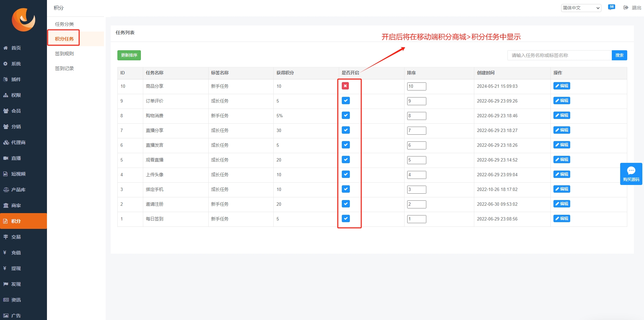Navigate to the 分销 distribution section
Image resolution: width=644 pixels, height=320 pixels.
(23, 127)
